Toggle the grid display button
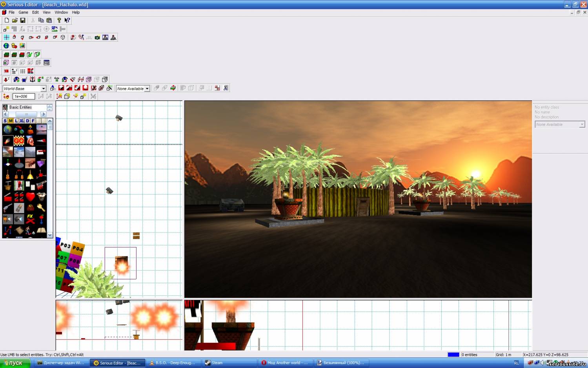The width and height of the screenshot is (588, 368). pos(23,71)
